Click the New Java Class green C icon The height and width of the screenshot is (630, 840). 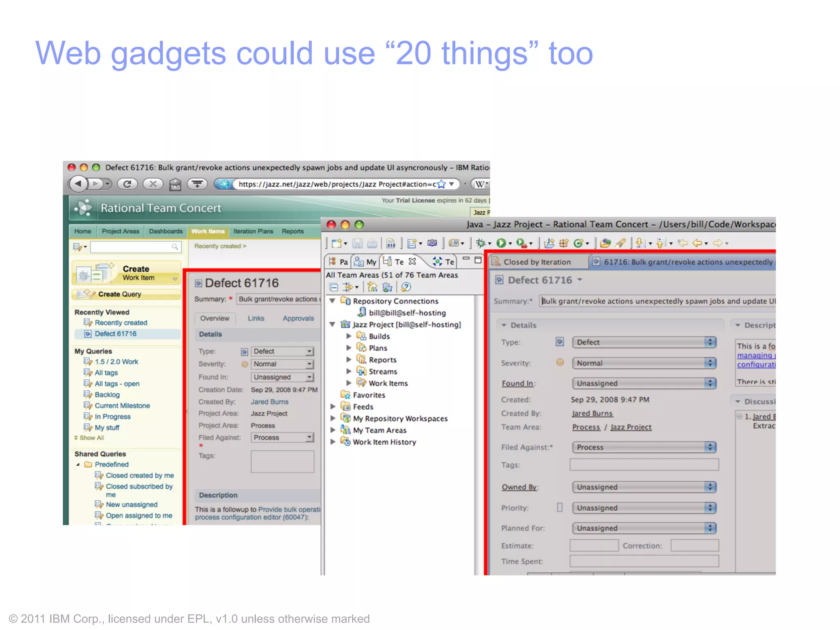(578, 243)
